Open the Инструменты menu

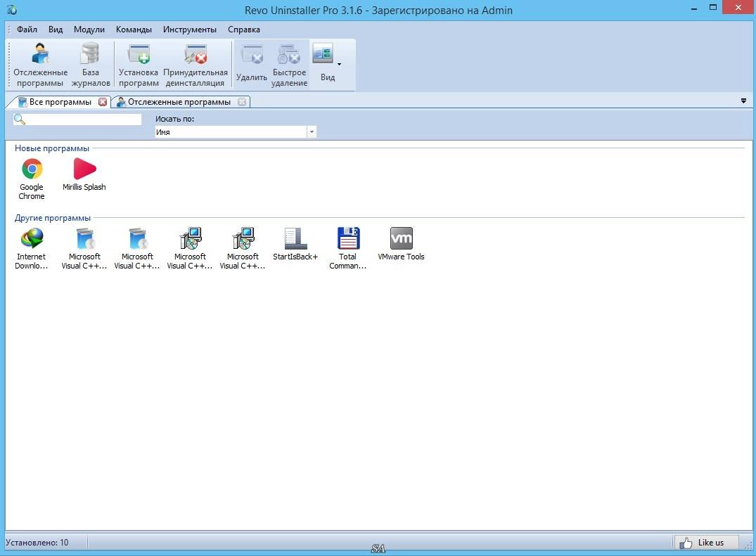click(x=189, y=30)
